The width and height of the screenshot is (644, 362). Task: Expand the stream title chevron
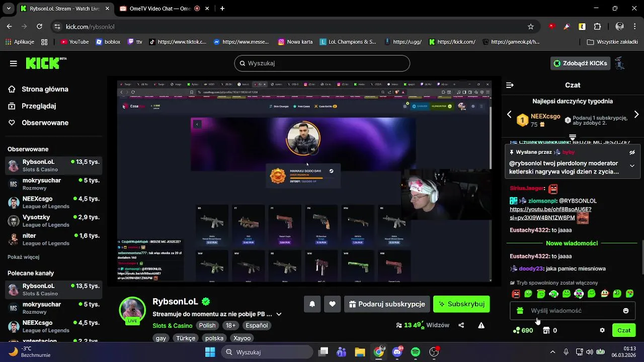pos(279,314)
